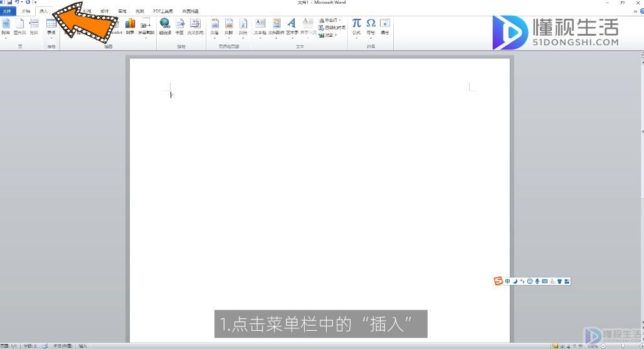
Task: Click the zoom out minus button
Action: (603, 346)
